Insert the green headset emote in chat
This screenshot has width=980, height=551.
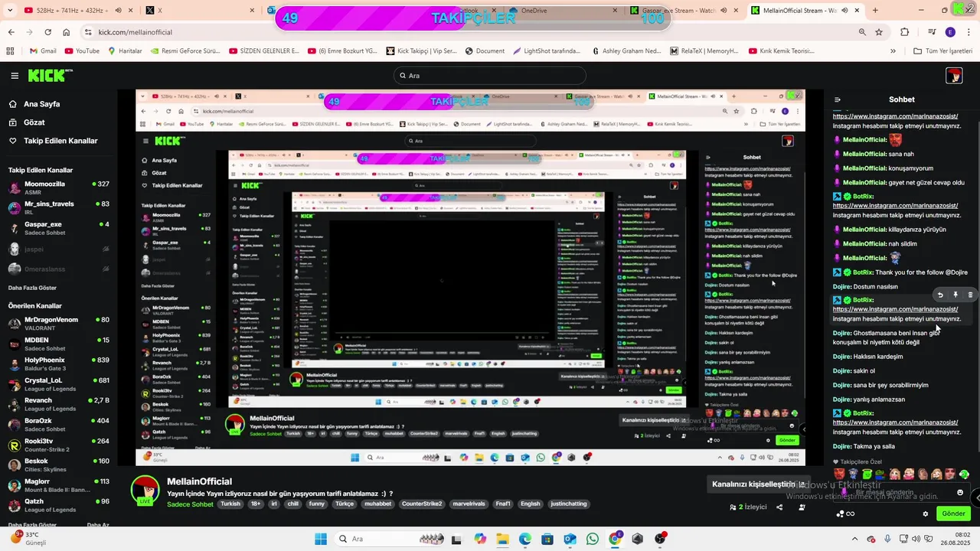(964, 474)
